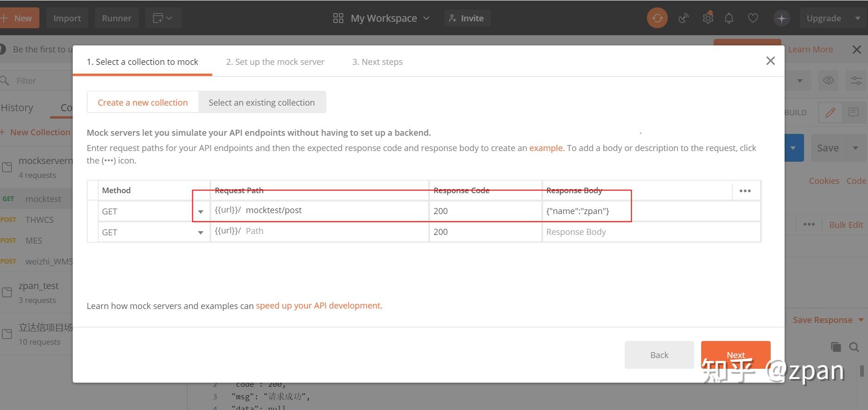Click the comments icon beside the pencil
This screenshot has height=410, width=868.
click(x=853, y=113)
